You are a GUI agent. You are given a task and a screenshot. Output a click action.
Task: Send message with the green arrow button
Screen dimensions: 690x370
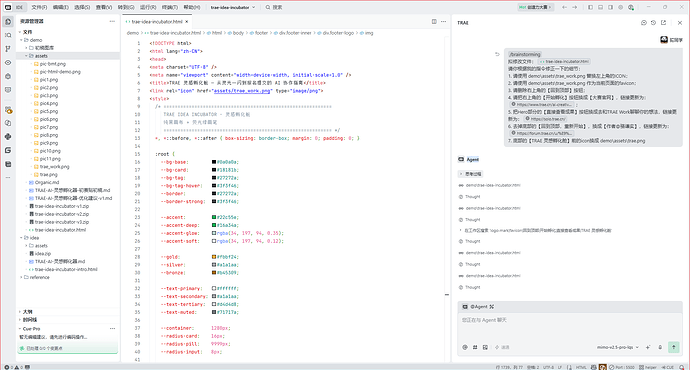click(x=674, y=347)
